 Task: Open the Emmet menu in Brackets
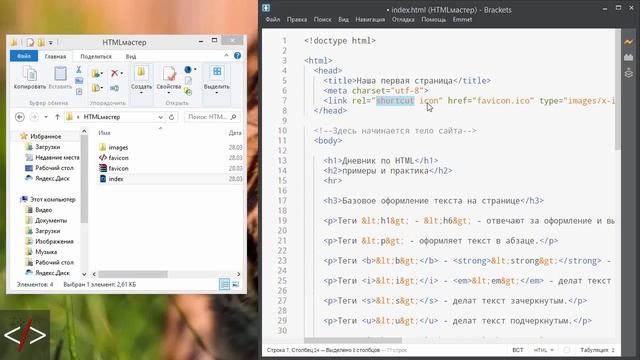(462, 20)
